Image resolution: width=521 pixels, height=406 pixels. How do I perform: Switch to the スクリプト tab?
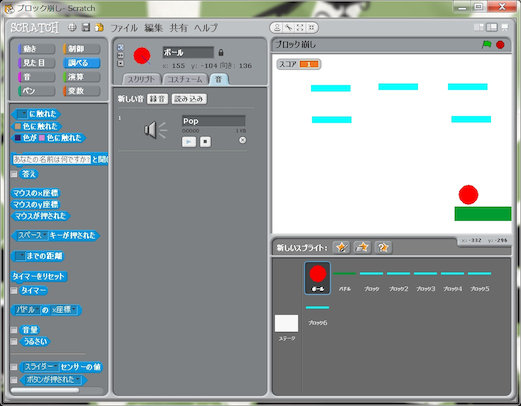click(142, 79)
